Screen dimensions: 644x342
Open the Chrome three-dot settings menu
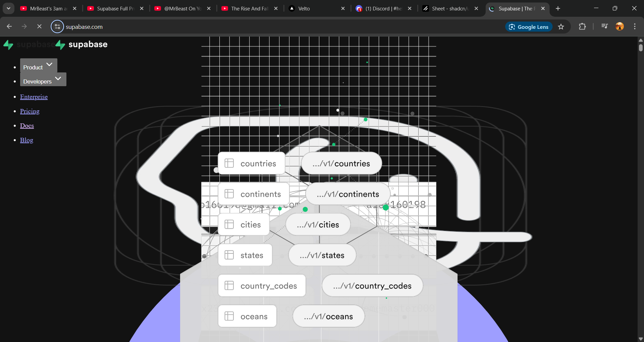tap(635, 26)
